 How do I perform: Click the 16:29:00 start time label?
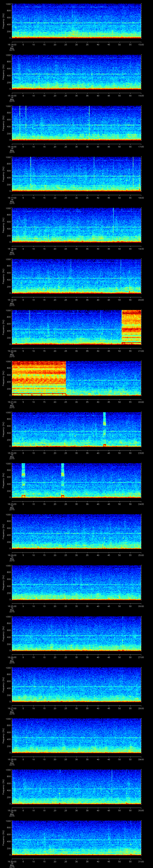12,810
